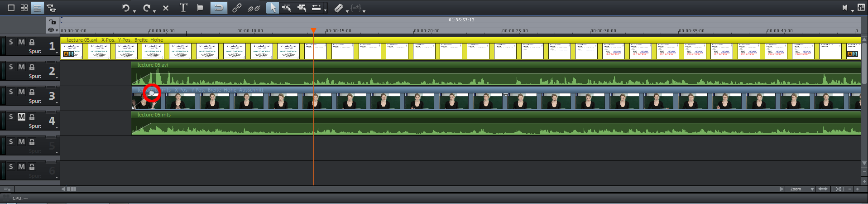868x204 pixels.
Task: Click the playhead marker on the ruler
Action: click(x=313, y=30)
